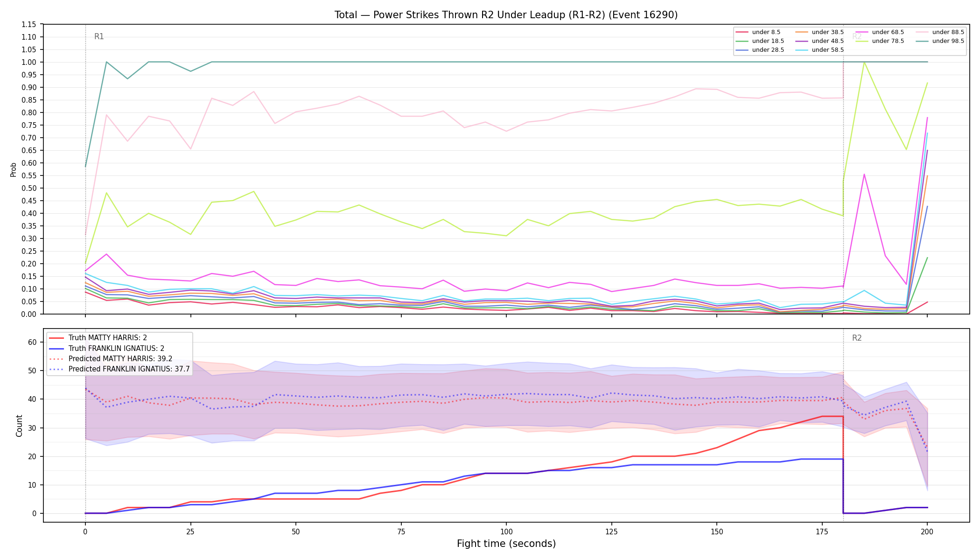
Task: Click the 'Prob' y-axis label
Action: click(14, 169)
